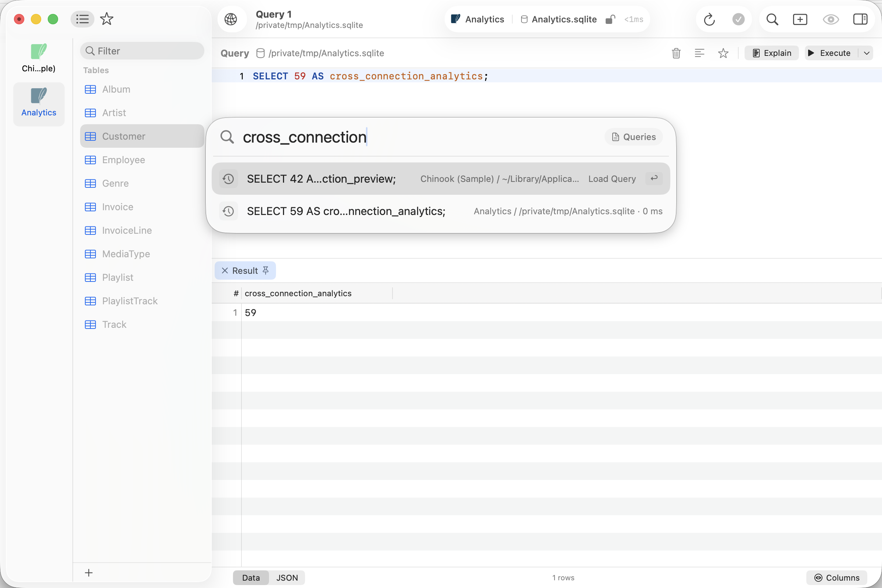Viewport: 882px width, 588px height.
Task: Open the Album table
Action: (142, 89)
